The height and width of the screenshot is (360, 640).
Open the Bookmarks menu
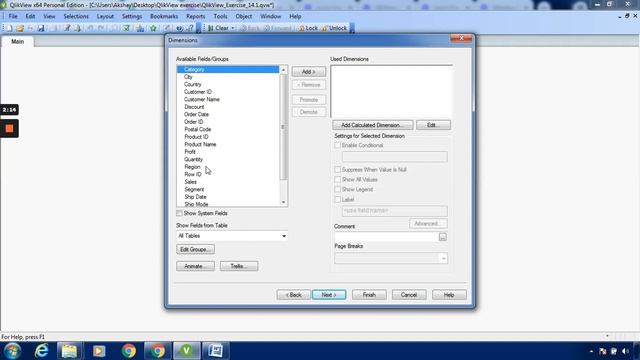[164, 16]
